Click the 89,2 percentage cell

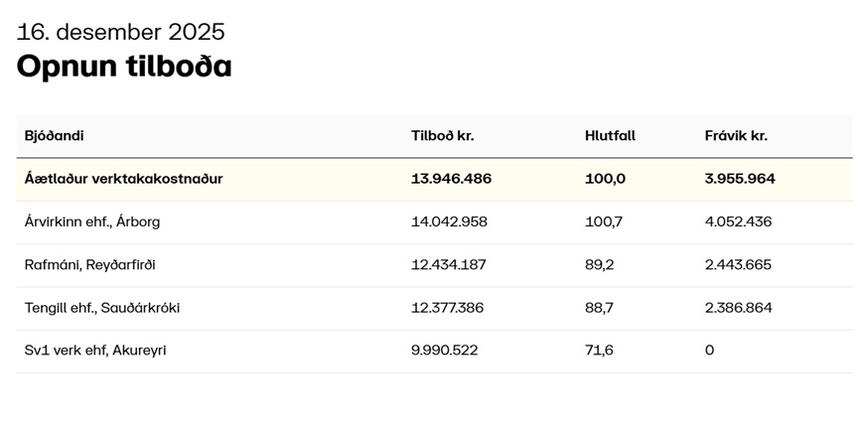tap(599, 265)
